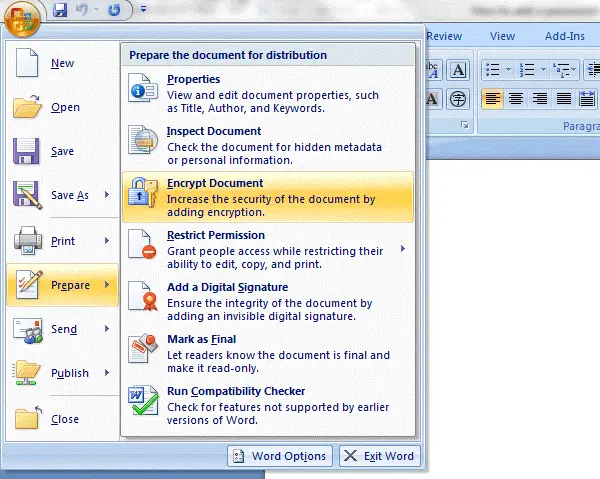This screenshot has width=600, height=479.
Task: Click the Character Border icon (boxed A)
Action: coord(458,70)
